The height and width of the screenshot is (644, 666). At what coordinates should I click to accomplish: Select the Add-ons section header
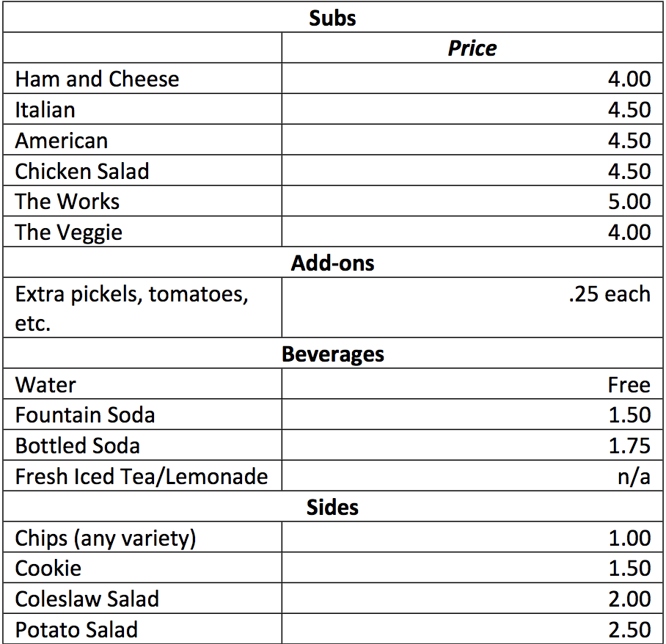(332, 263)
